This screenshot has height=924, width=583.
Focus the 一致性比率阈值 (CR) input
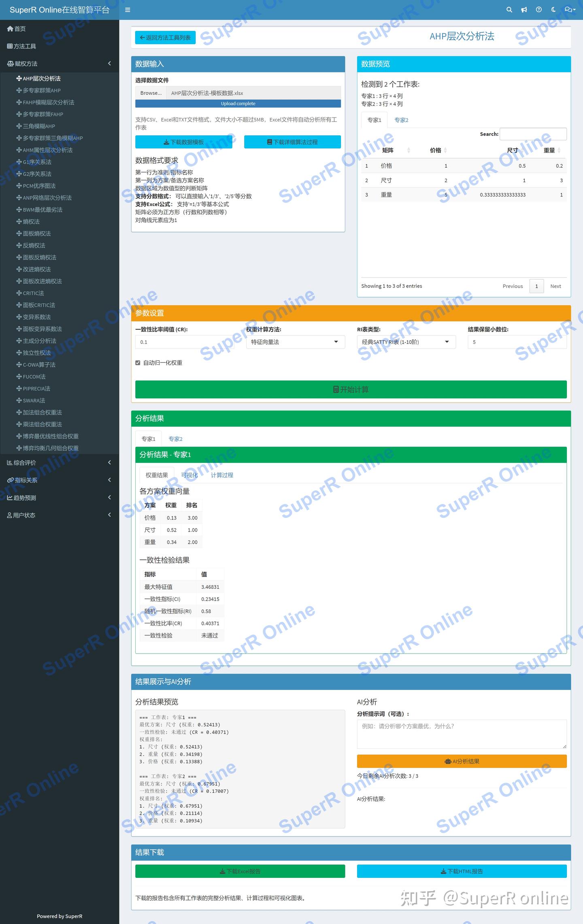(185, 342)
